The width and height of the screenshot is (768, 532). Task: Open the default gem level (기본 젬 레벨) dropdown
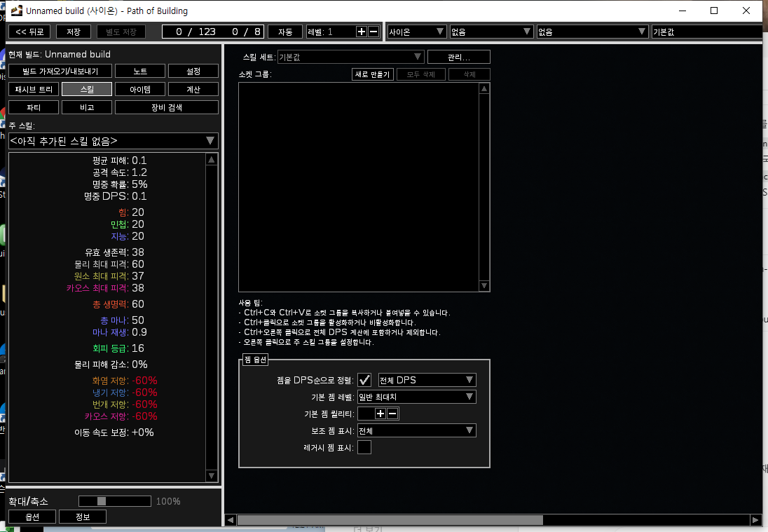tap(417, 397)
